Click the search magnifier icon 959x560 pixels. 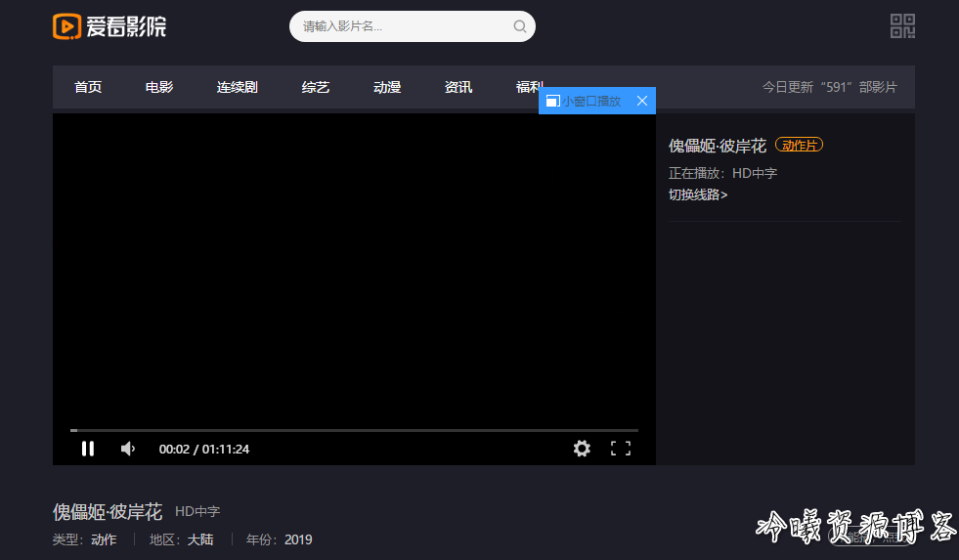520,26
